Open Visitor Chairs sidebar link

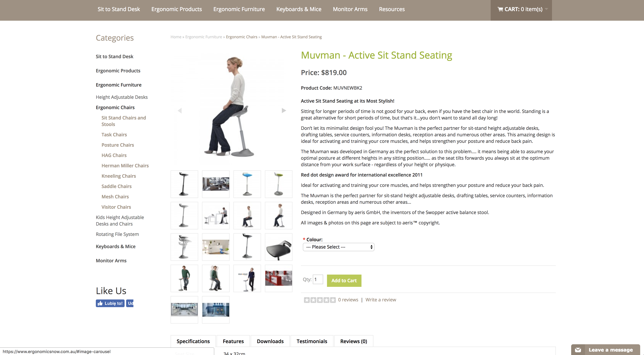(116, 207)
